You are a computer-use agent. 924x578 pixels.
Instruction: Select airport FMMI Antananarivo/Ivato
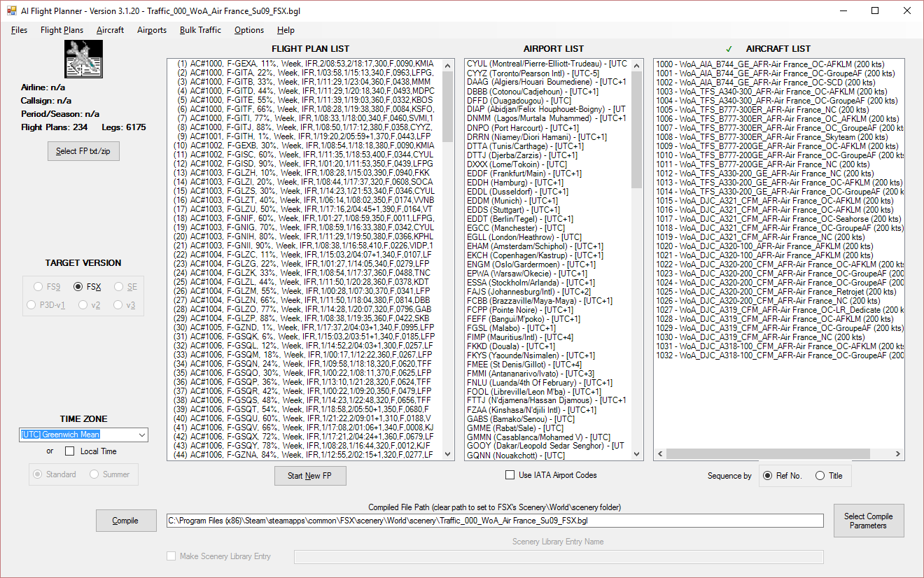pos(548,374)
